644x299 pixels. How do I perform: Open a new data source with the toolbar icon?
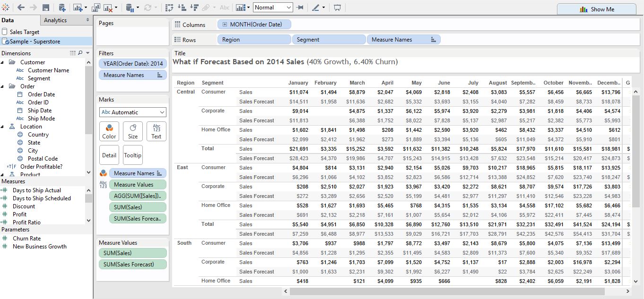pyautogui.click(x=62, y=7)
